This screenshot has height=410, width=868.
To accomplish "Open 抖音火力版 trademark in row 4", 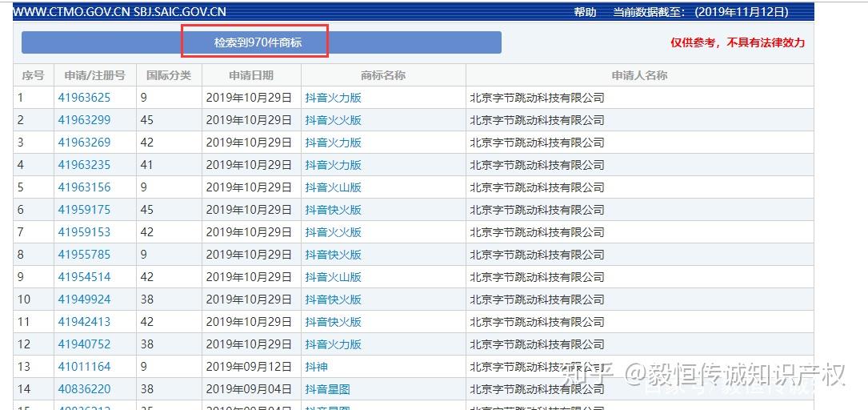I will [x=334, y=165].
